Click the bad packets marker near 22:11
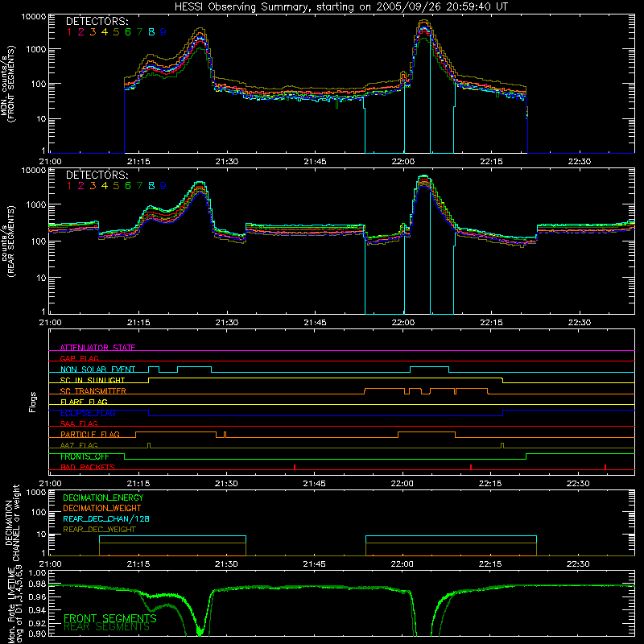This screenshot has width=644, height=644. [471, 467]
